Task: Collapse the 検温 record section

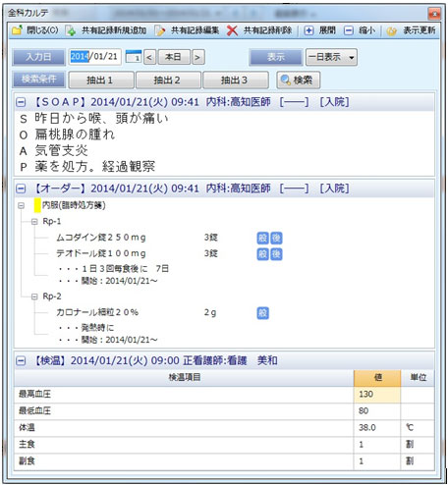Action: point(21,361)
